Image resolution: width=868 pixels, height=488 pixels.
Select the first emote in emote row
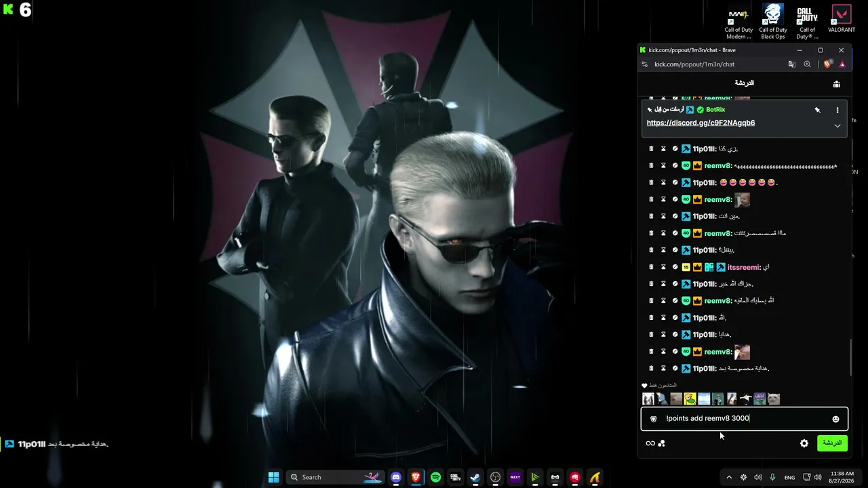[x=648, y=399]
